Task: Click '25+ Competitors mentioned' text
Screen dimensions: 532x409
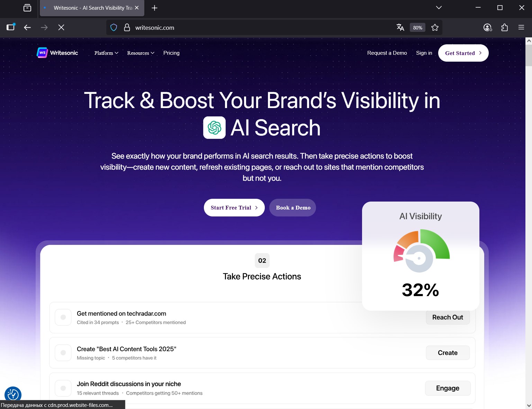Action: (156, 322)
